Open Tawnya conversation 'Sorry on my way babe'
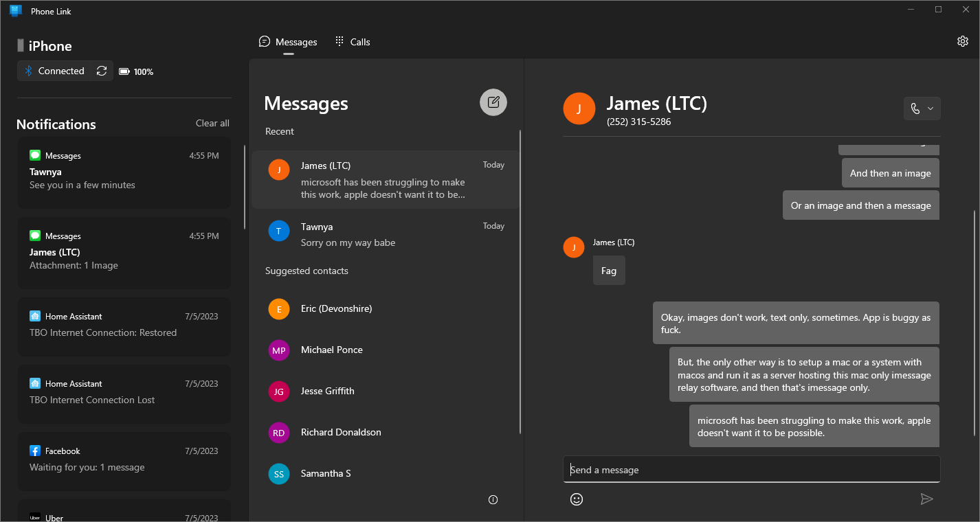This screenshot has width=980, height=522. tap(385, 234)
